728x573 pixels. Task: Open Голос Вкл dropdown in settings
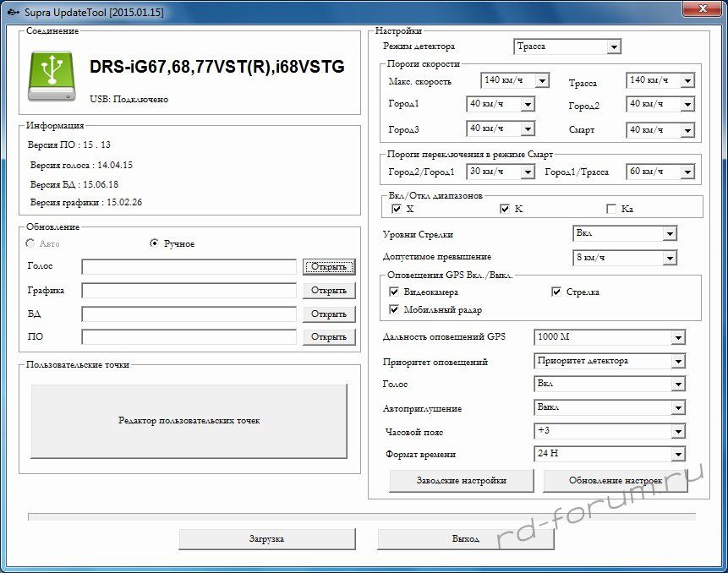tap(610, 384)
